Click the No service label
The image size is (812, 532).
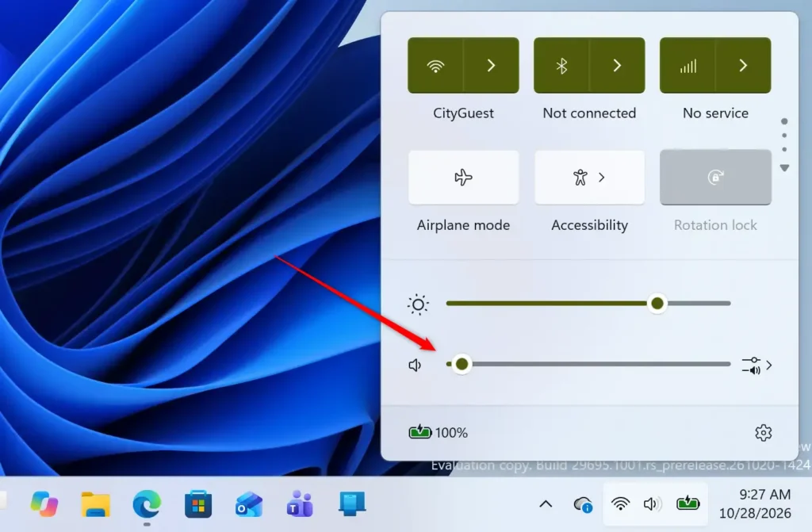click(716, 113)
